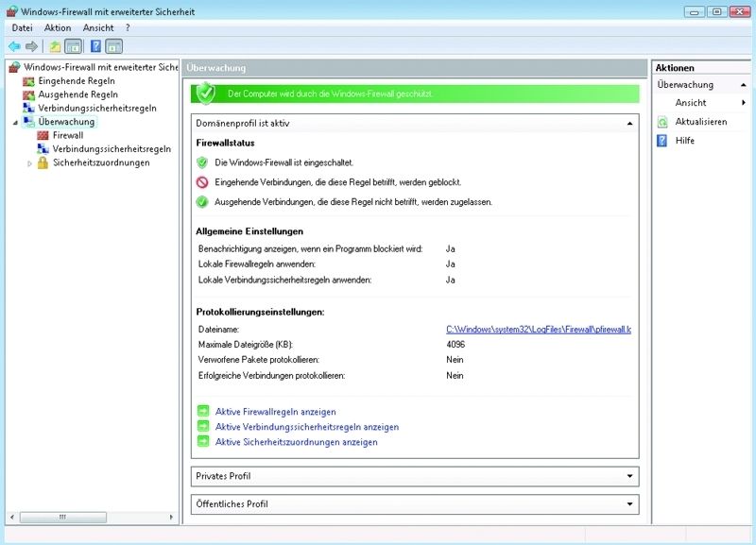This screenshot has width=756, height=545.
Task: Click the Verbindungssicherheitsregeln icon under Überwachung
Action: [43, 149]
